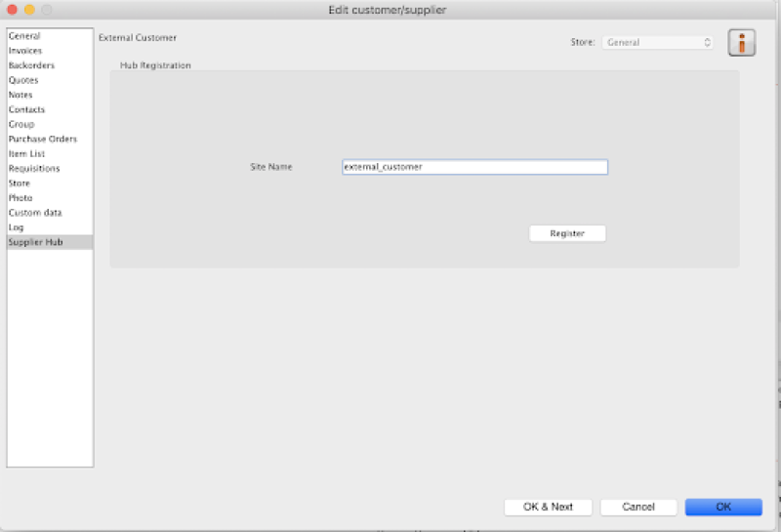
Task: Open the Photo section
Action: [x=21, y=197]
